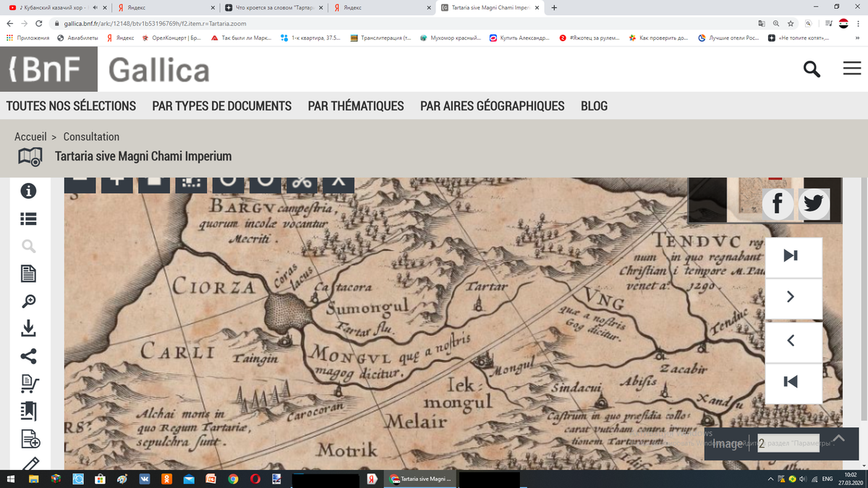Click the bookmark document icon in sidebar
The image size is (868, 488).
(x=29, y=411)
